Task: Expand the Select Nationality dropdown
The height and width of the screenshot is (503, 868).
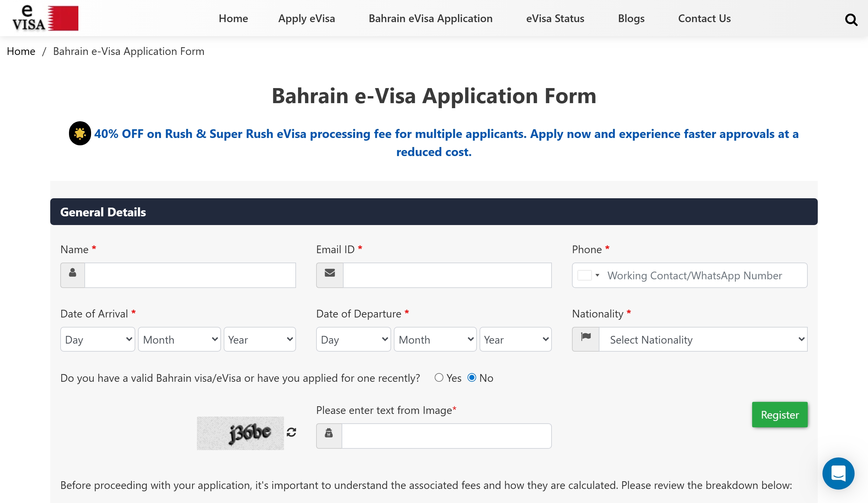Action: coord(703,339)
